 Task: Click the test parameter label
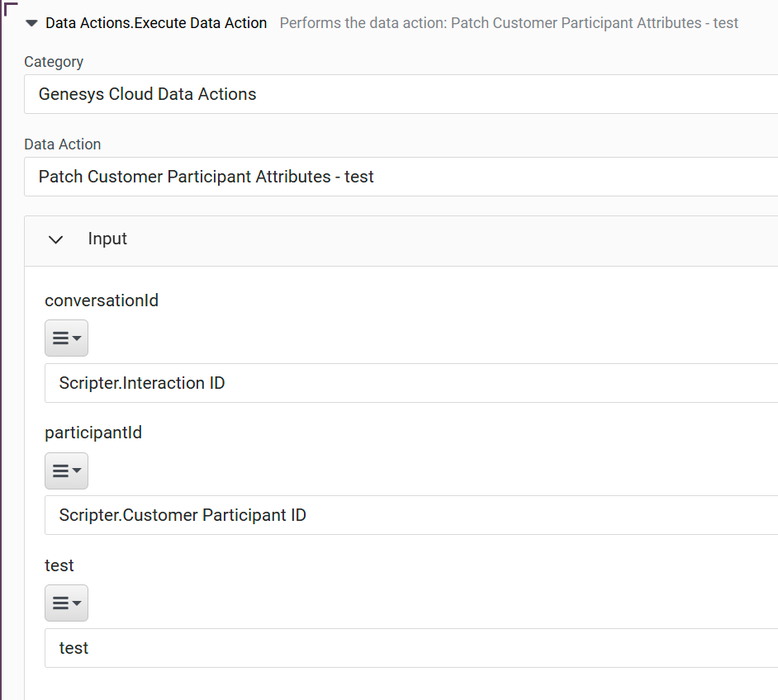59,565
